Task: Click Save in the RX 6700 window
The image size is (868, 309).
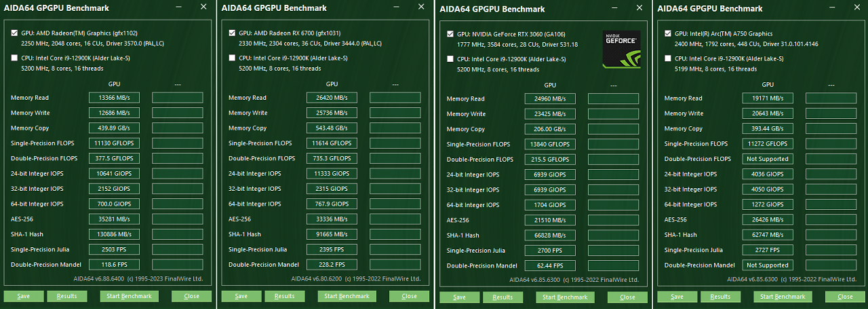Action: 241,296
